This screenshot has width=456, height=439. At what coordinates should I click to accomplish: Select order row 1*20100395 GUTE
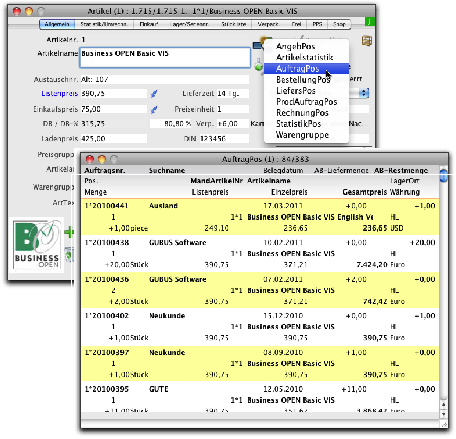260,398
